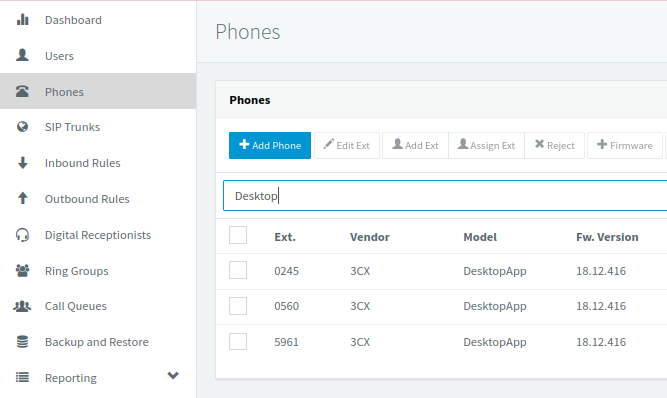Tick checkbox for extension 0245
Image resolution: width=667 pixels, height=398 pixels.
[238, 270]
